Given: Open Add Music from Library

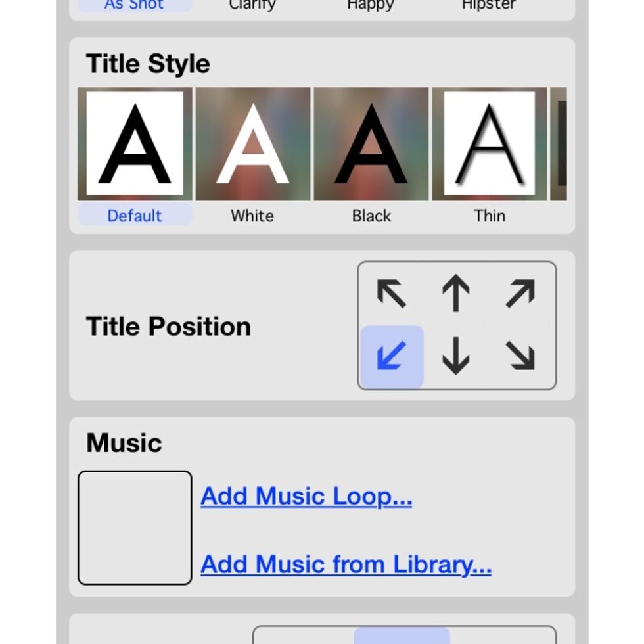Looking at the screenshot, I should click(x=347, y=564).
